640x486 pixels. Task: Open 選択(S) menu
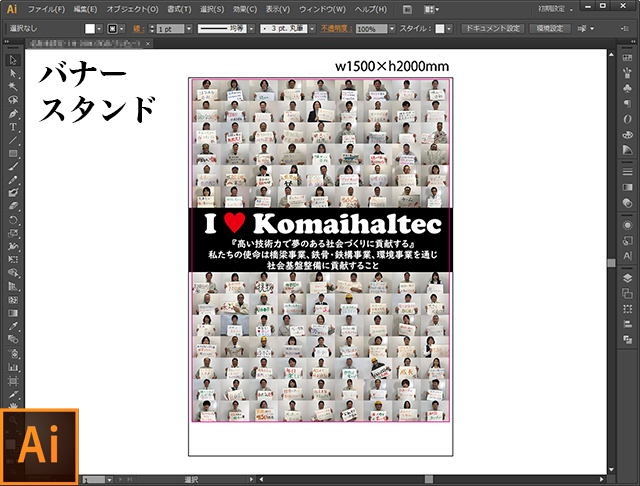(212, 9)
